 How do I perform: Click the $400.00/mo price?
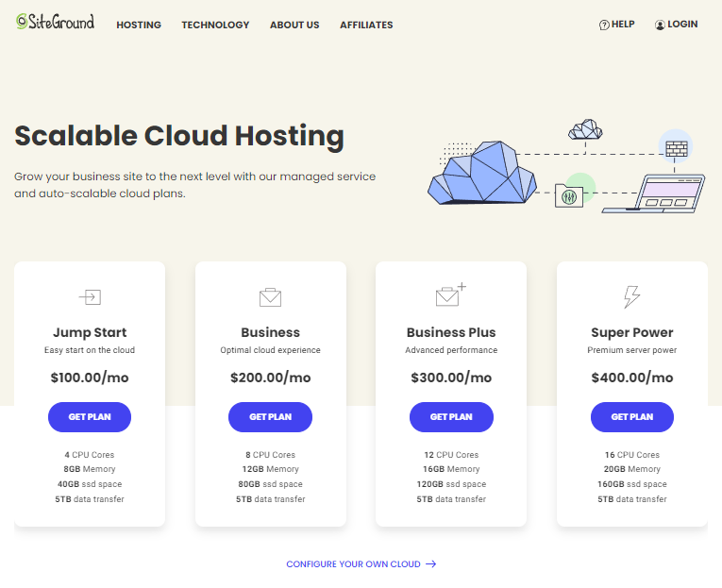coord(632,378)
